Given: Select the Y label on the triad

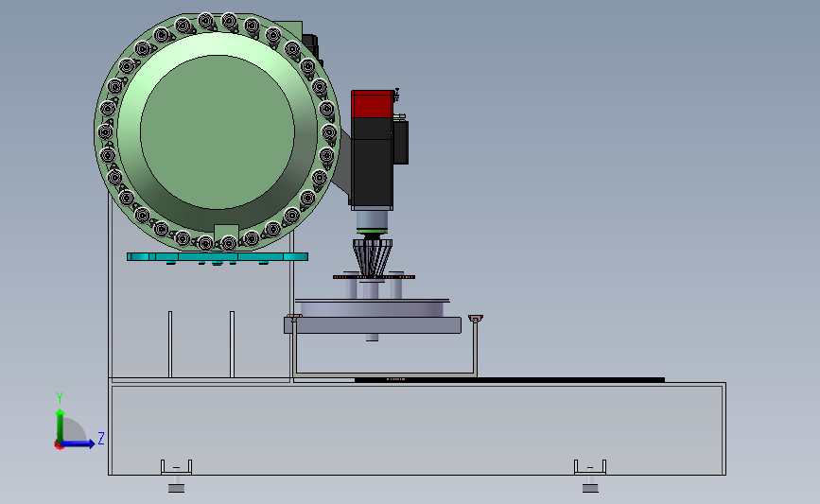Looking at the screenshot, I should point(60,398).
